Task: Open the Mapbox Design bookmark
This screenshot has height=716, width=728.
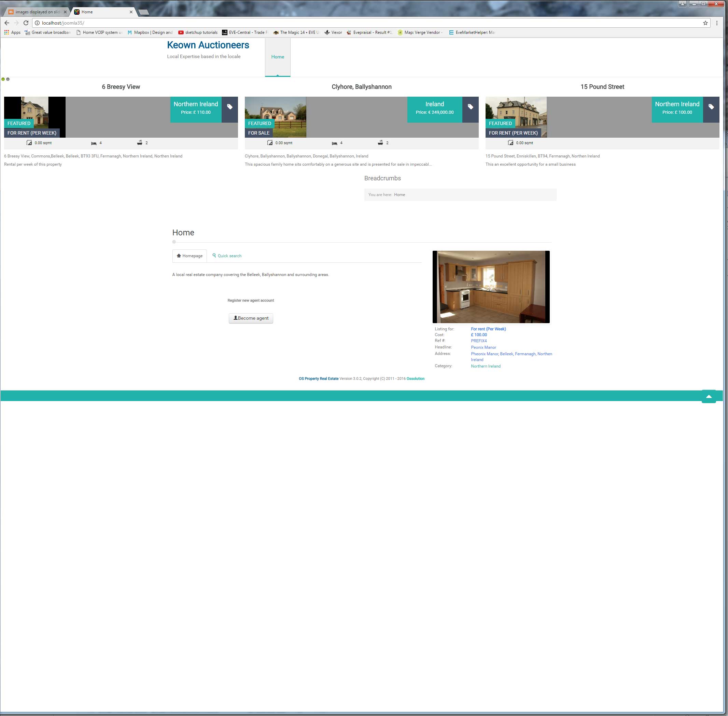Action: pyautogui.click(x=150, y=32)
